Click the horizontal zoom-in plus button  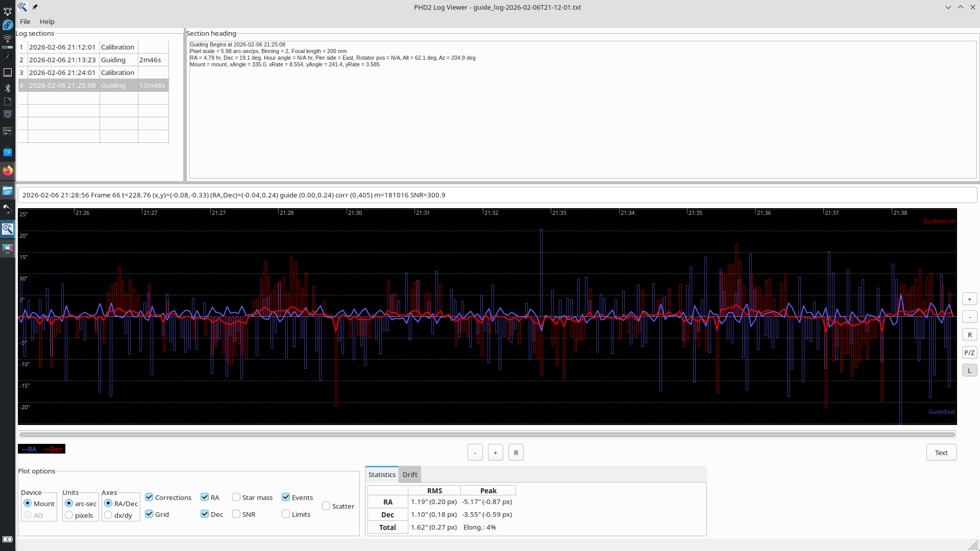point(495,453)
